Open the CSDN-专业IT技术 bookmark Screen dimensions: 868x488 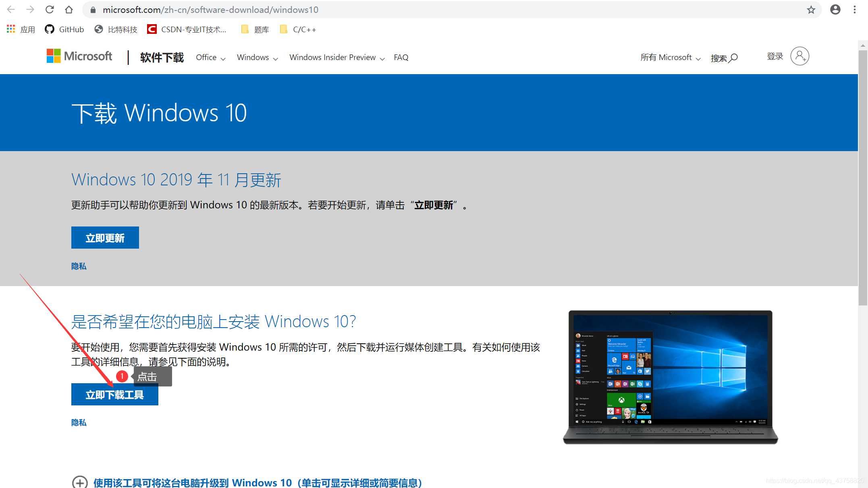point(187,29)
